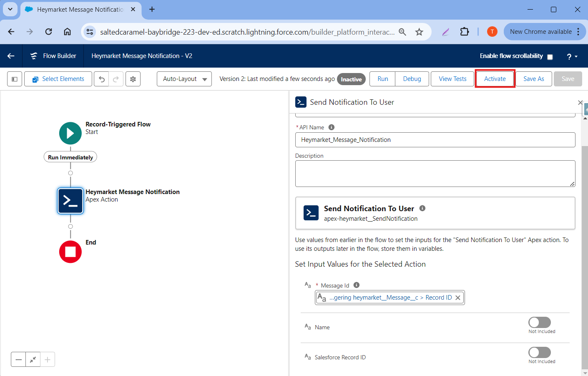The height and width of the screenshot is (376, 588).
Task: Click the Debug button
Action: click(412, 79)
